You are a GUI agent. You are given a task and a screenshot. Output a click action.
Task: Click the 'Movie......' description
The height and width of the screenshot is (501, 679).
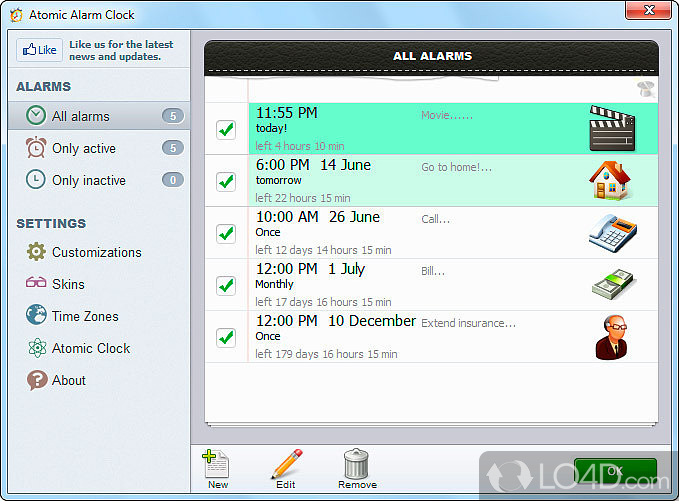click(447, 115)
